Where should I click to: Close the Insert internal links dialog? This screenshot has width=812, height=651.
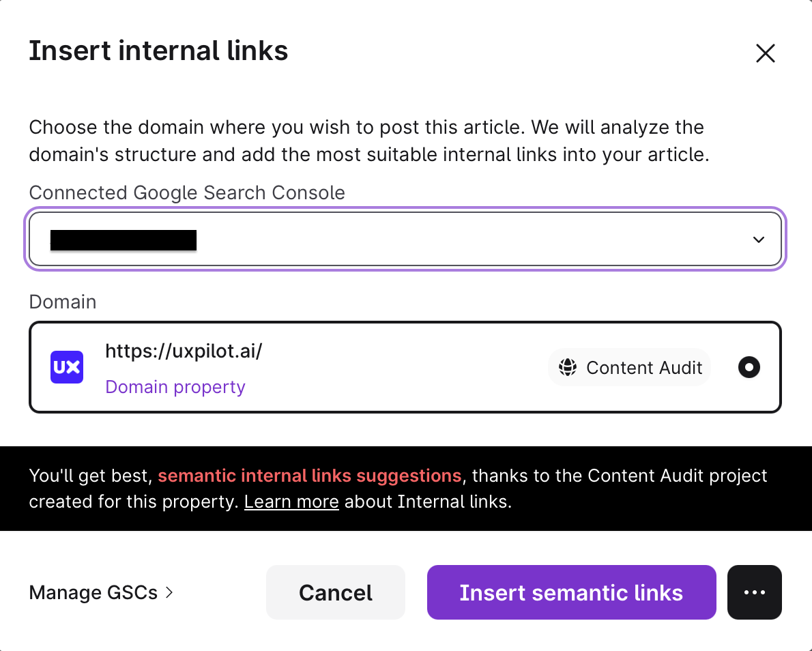tap(765, 53)
